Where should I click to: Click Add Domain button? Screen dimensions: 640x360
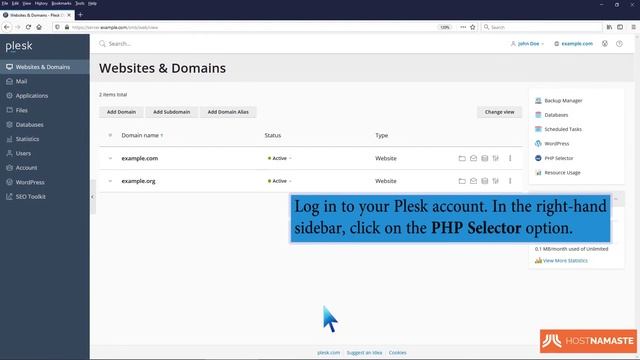click(121, 112)
